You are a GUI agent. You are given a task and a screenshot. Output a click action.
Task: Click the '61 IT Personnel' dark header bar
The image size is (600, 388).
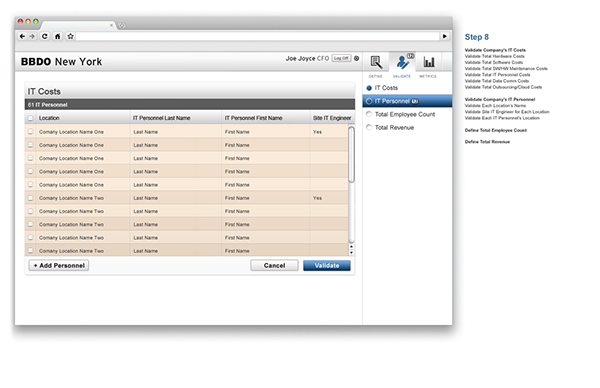click(190, 104)
